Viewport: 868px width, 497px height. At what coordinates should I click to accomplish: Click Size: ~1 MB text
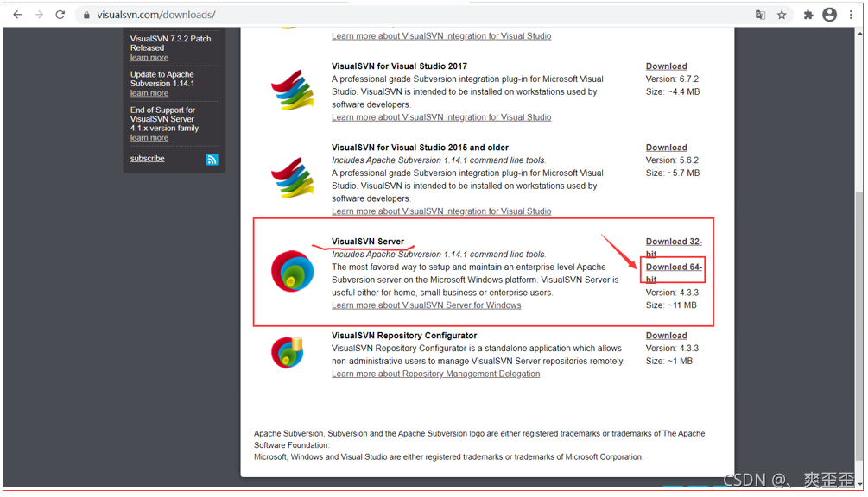coord(668,361)
